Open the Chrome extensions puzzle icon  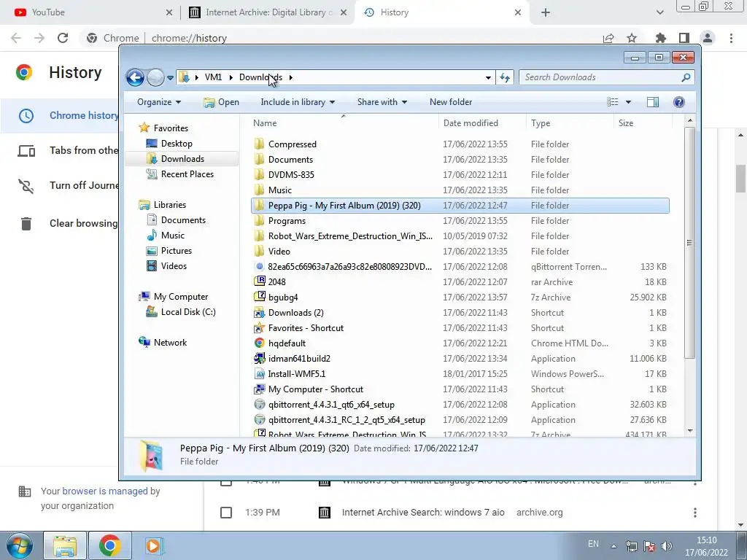660,38
